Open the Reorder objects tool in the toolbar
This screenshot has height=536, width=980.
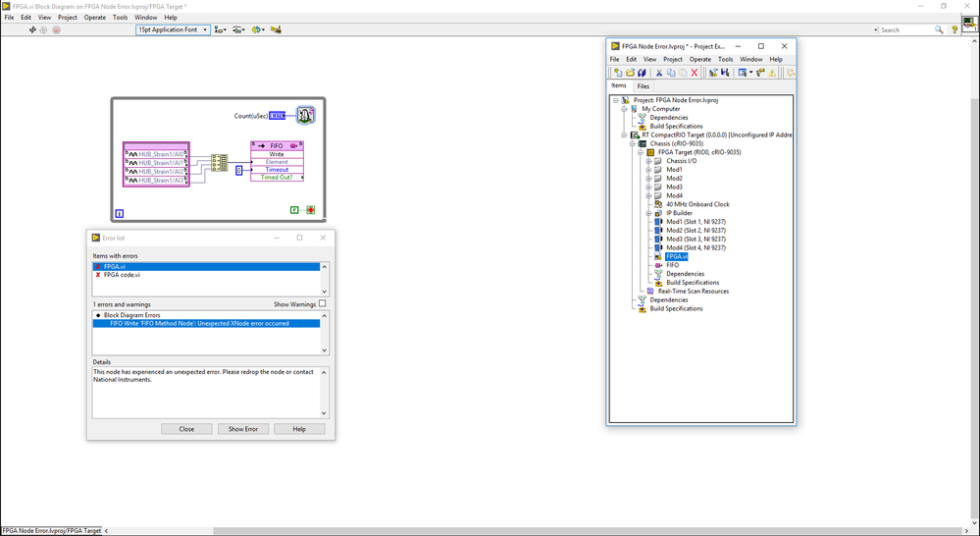[x=257, y=29]
